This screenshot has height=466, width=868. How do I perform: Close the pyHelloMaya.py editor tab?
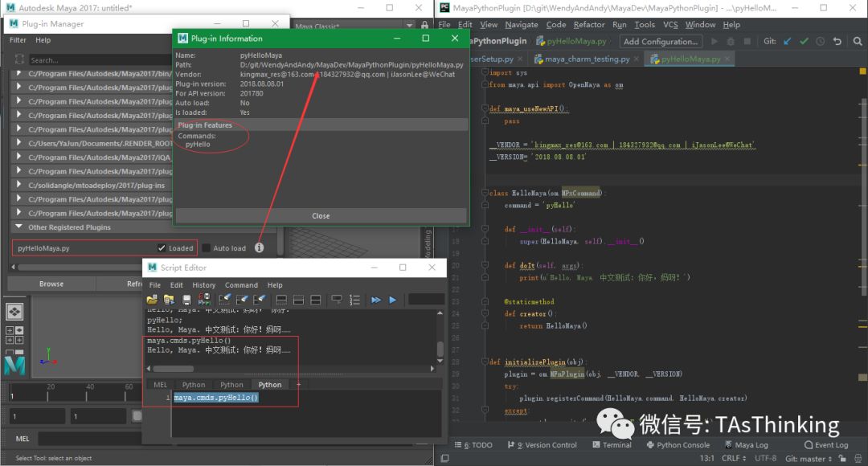[727, 59]
